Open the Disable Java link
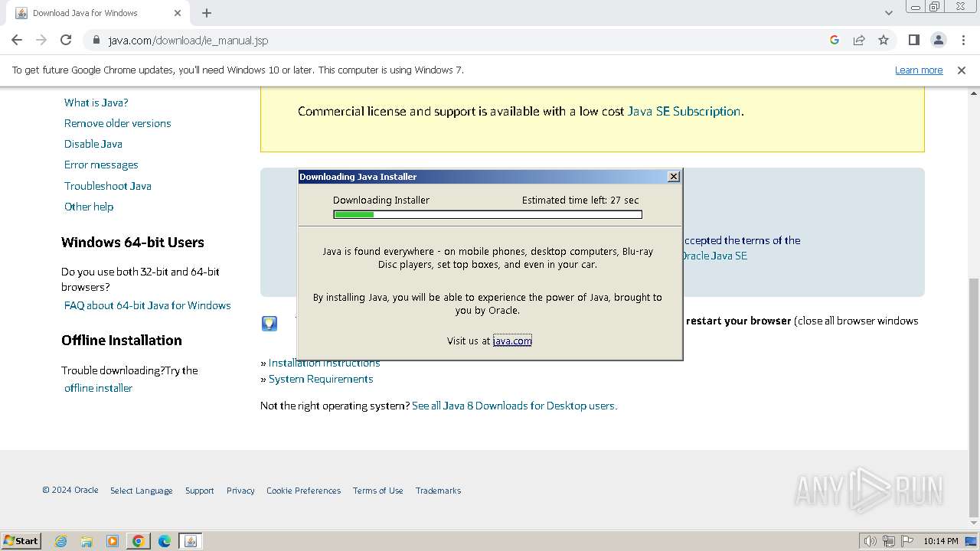The height and width of the screenshot is (551, 980). [x=93, y=144]
